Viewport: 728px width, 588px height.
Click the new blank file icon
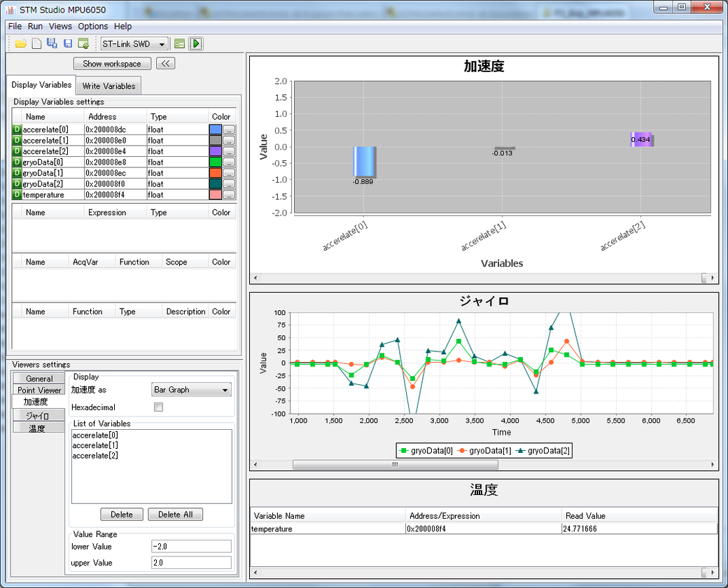click(36, 43)
